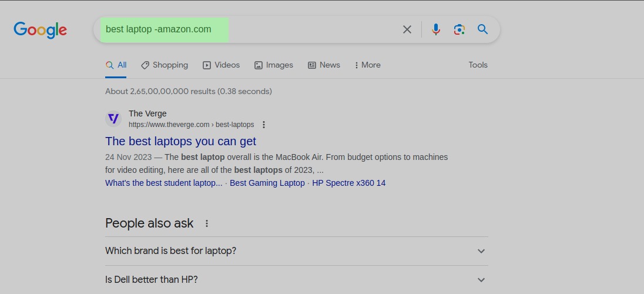Open 'The best laptops you can get'
This screenshot has height=294, width=644.
181,141
